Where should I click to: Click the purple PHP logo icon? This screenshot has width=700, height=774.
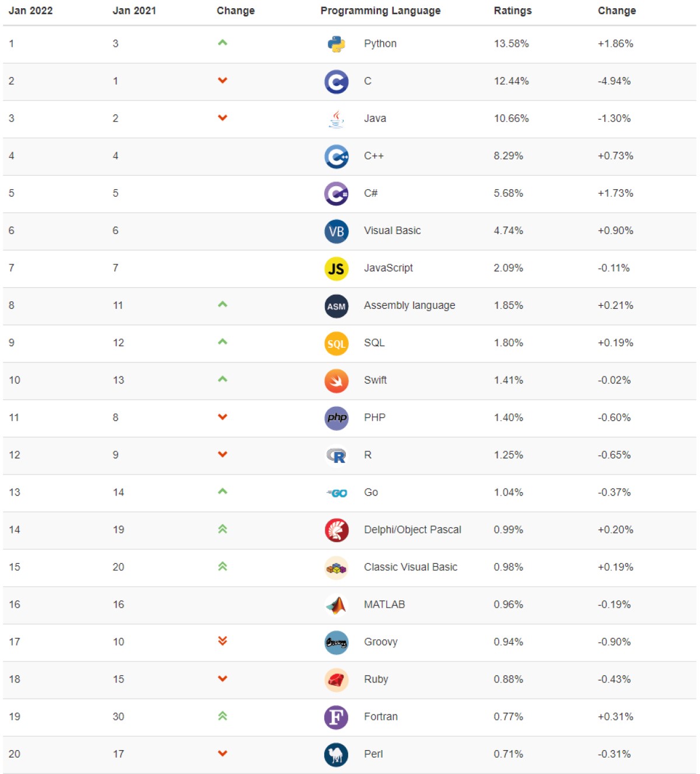[337, 418]
